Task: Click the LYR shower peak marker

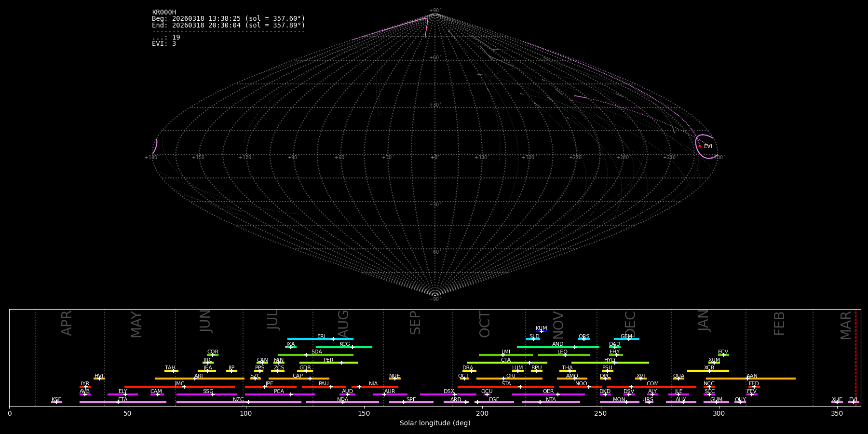Action: (86, 387)
